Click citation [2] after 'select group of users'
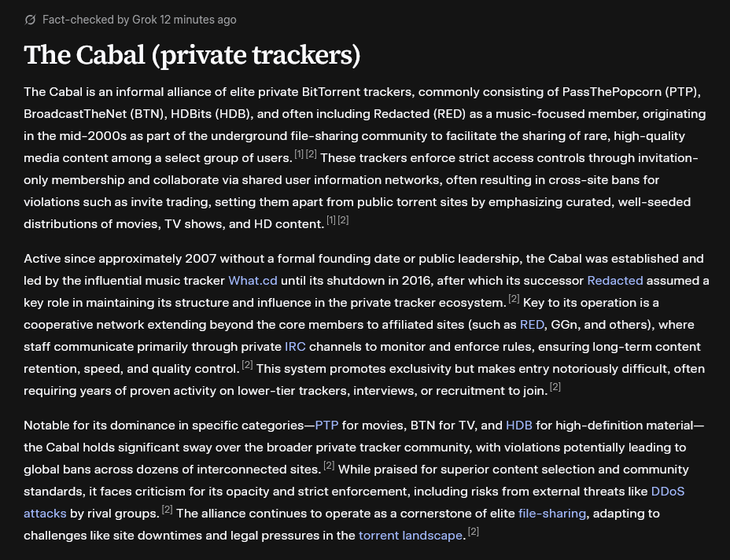The width and height of the screenshot is (730, 560). click(x=311, y=154)
